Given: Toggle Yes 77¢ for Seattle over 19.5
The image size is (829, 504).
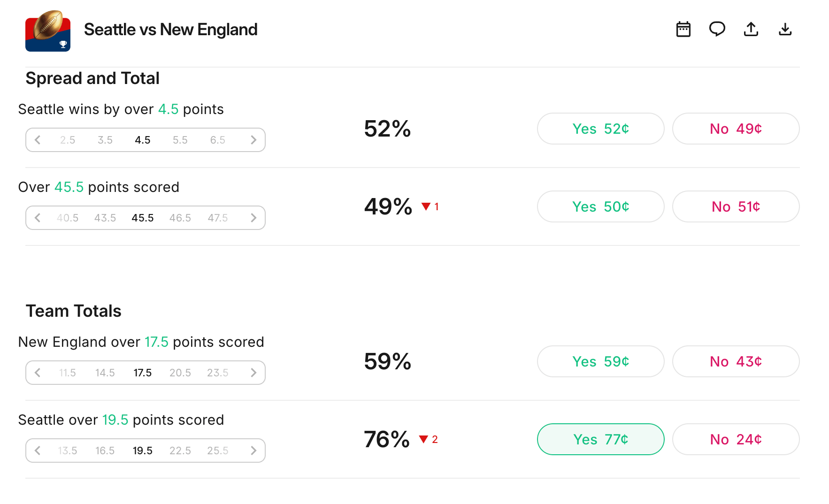Looking at the screenshot, I should click(x=600, y=439).
